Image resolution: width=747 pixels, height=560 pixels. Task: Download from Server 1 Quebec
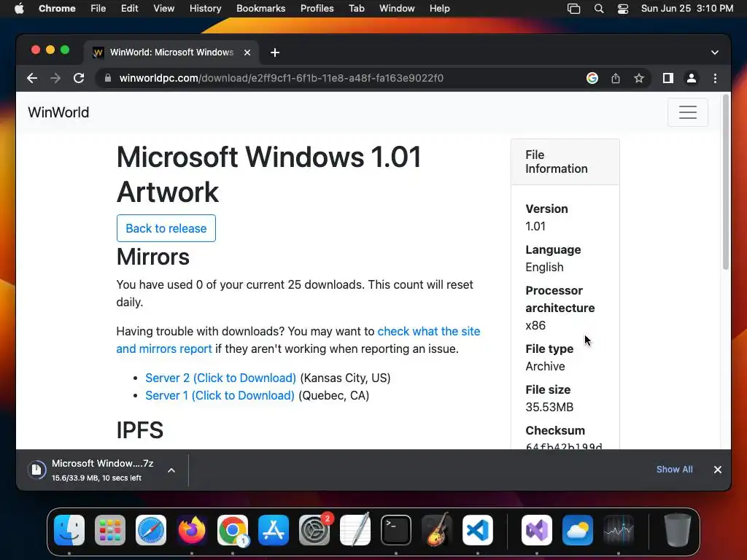(220, 396)
